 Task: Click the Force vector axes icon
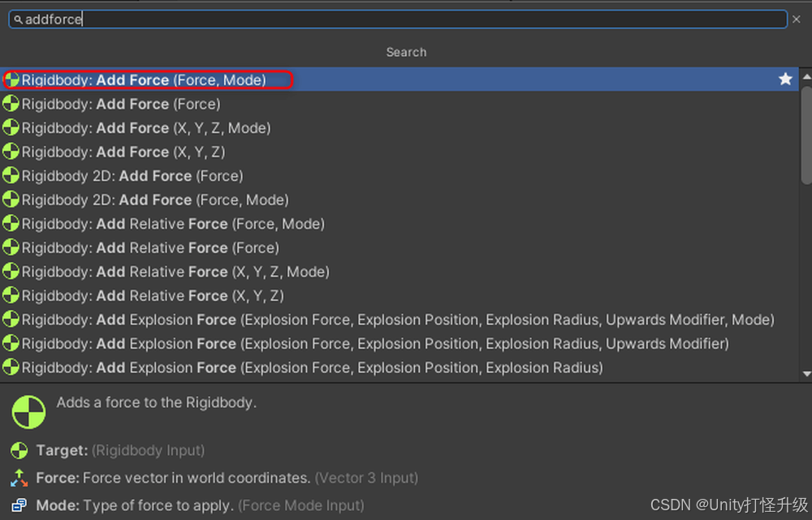coord(19,478)
